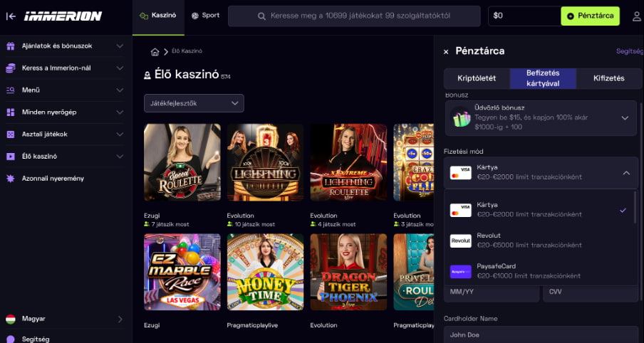This screenshot has width=644, height=343.
Task: Close the Pénztárca panel
Action: pyautogui.click(x=446, y=51)
